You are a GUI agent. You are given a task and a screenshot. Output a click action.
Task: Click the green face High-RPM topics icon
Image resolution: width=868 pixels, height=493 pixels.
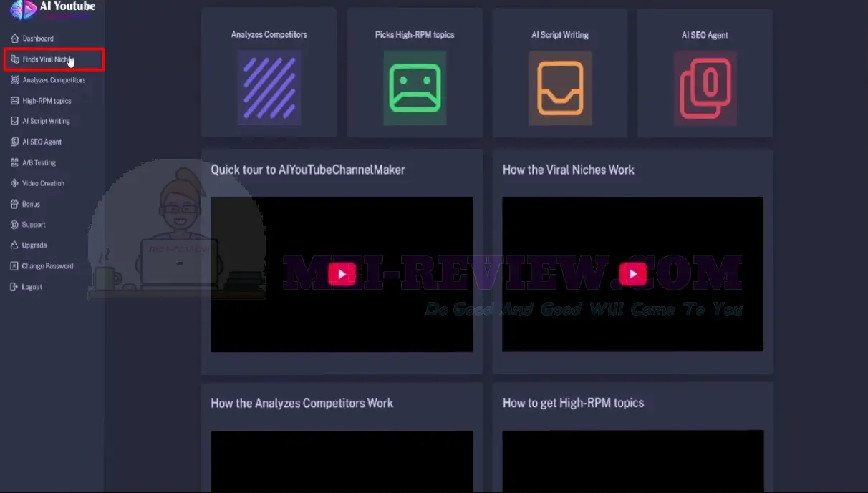[x=415, y=88]
